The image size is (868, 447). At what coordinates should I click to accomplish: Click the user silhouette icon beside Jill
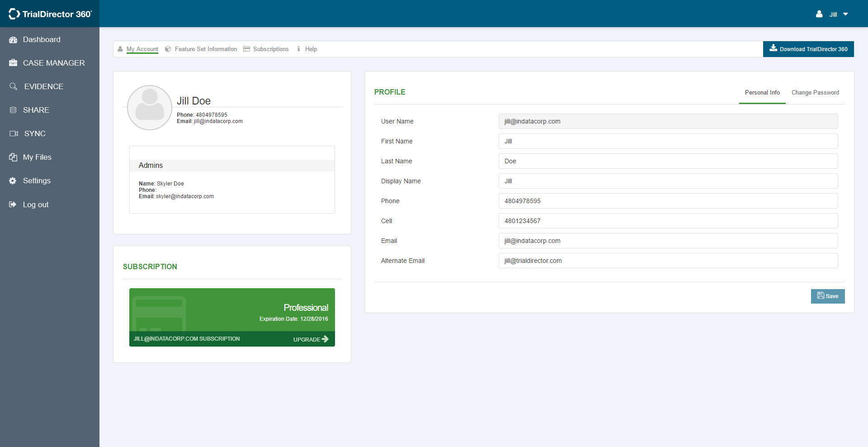[x=819, y=14]
